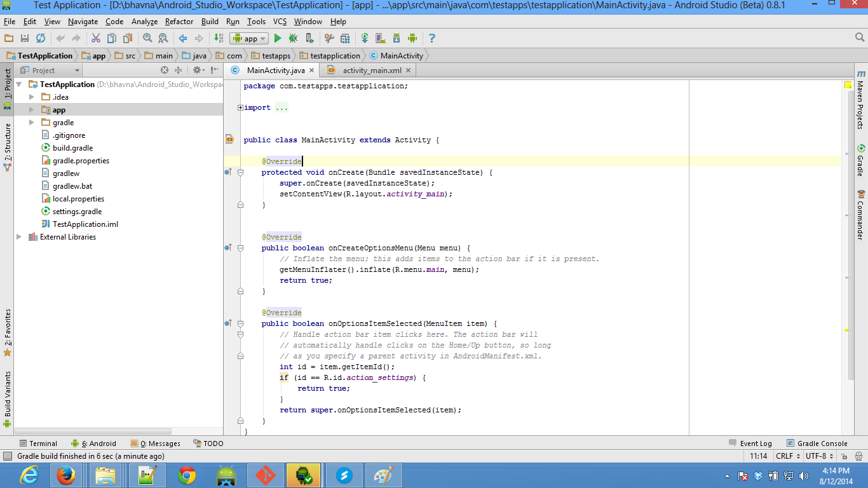The height and width of the screenshot is (488, 868).
Task: Toggle the Maven Projects side panel
Action: (860, 99)
